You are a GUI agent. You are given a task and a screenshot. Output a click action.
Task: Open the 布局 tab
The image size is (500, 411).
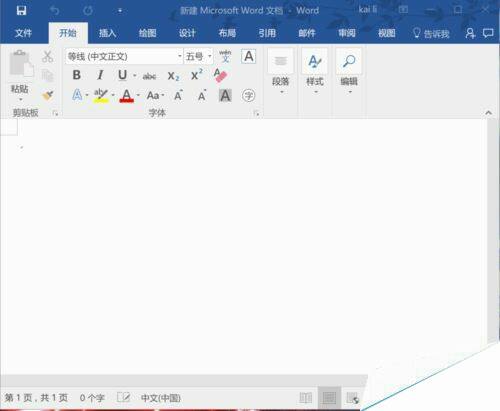227,33
